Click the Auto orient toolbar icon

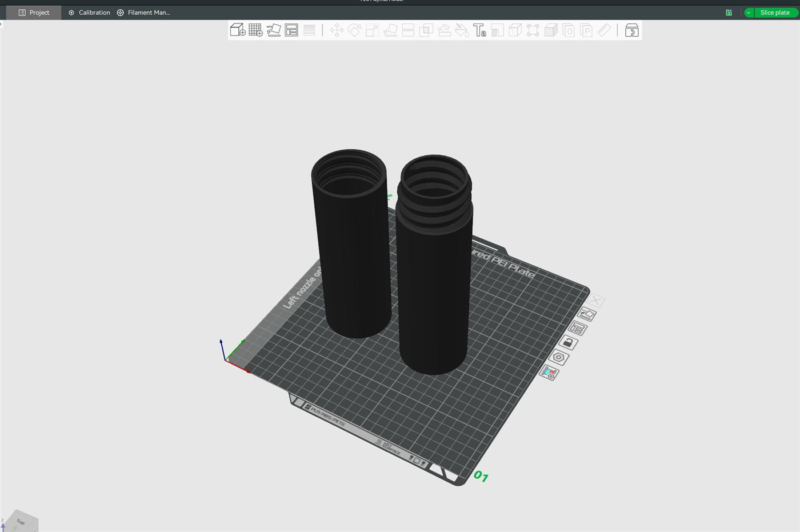tap(274, 30)
